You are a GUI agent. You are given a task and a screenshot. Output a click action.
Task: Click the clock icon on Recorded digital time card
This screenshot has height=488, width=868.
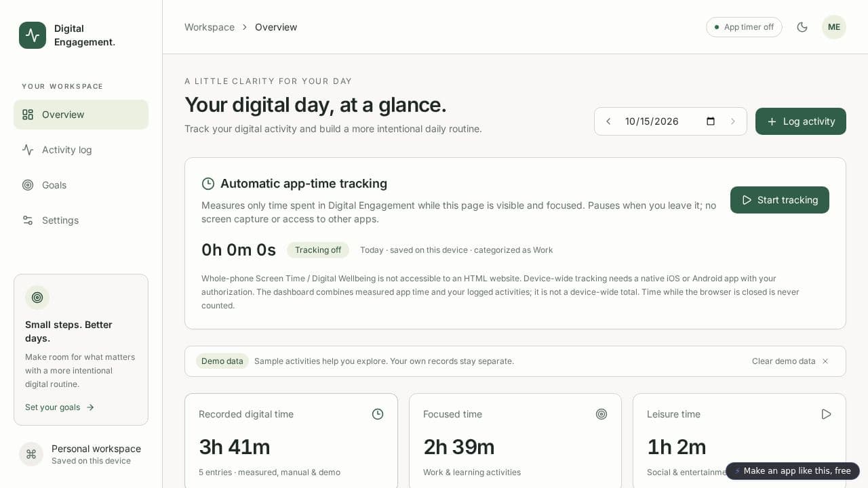pos(378,414)
